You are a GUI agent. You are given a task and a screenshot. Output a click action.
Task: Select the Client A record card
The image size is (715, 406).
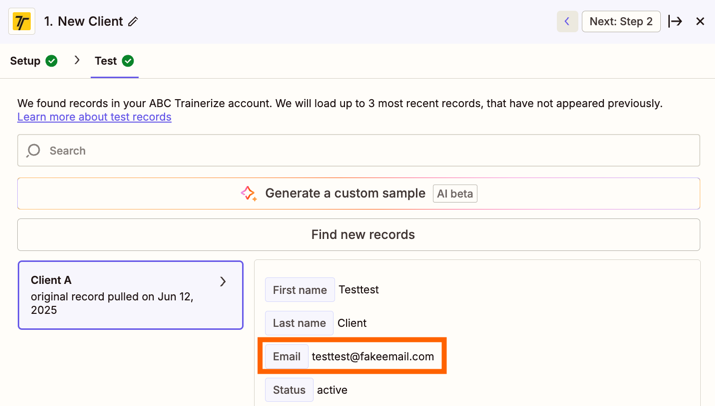[x=130, y=295]
